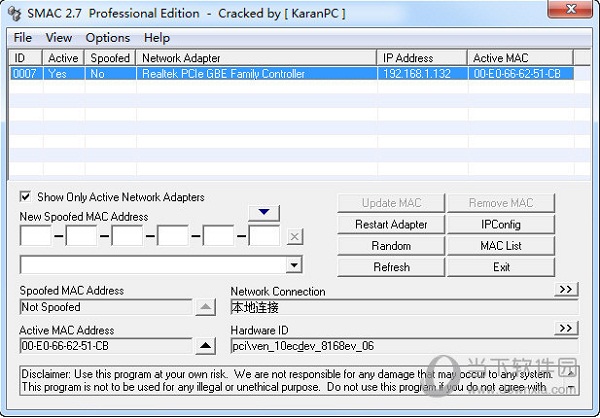Sort by the ID column header
Screen dimensions: 600x418
(25, 58)
